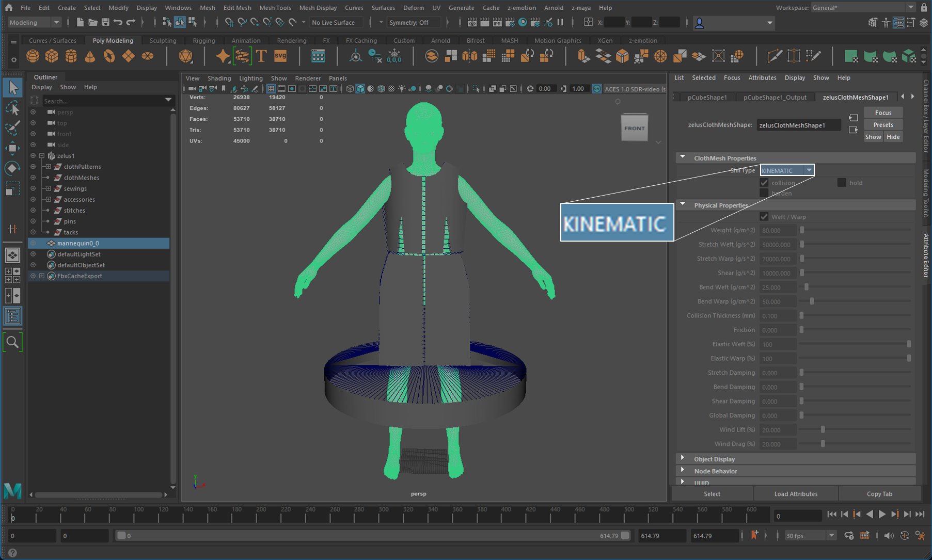932x560 pixels.
Task: Click the SVG import shelf icon
Action: 280,56
